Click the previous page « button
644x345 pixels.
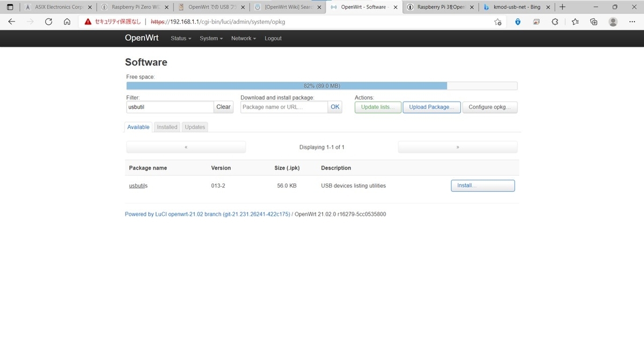[186, 147]
